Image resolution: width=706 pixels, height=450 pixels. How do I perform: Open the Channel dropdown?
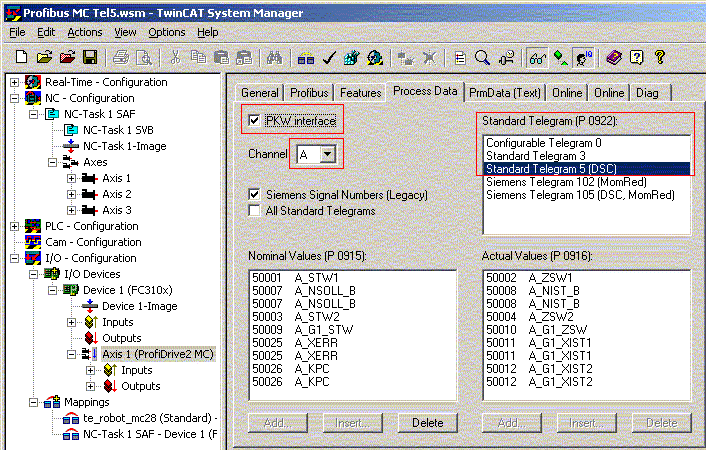pos(328,154)
